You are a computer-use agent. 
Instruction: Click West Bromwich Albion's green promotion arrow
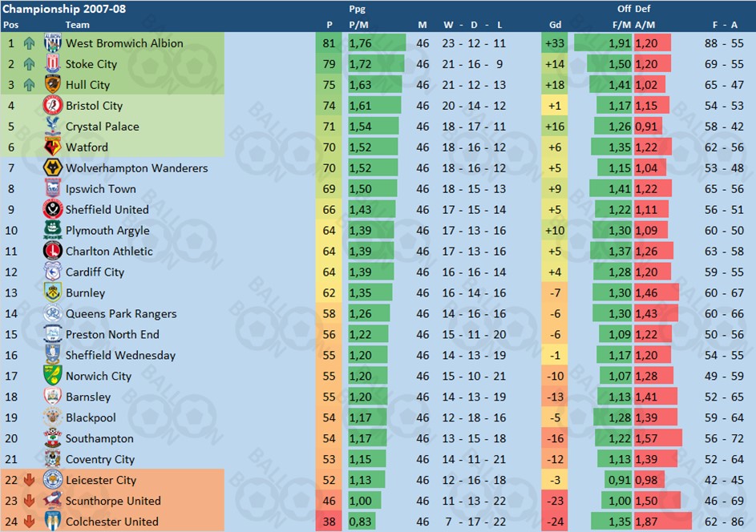tap(29, 43)
